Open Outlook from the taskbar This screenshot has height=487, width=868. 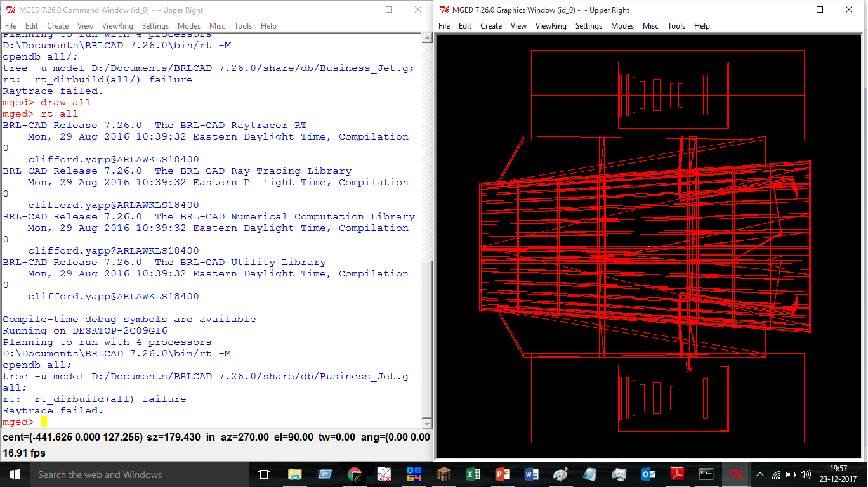(648, 474)
